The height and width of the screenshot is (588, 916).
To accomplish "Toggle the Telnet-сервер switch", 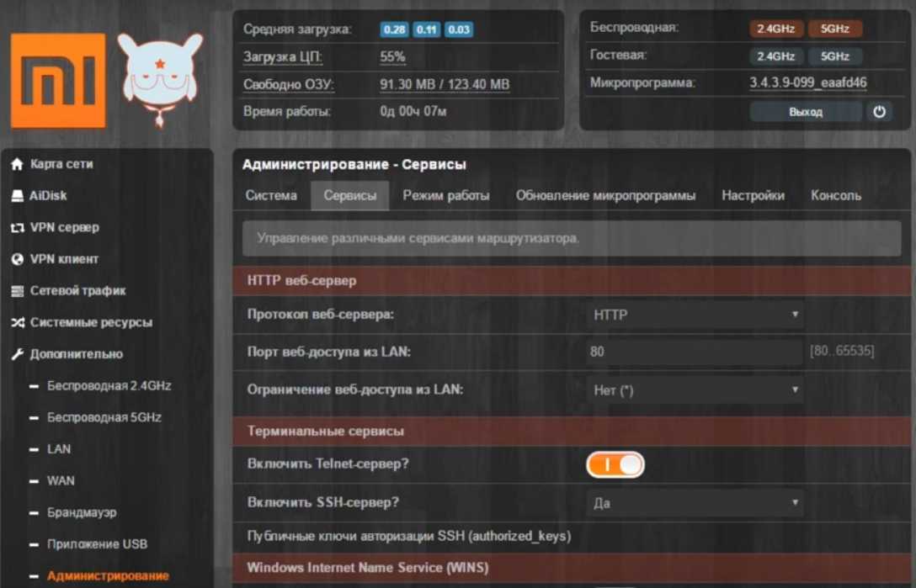I will (615, 464).
